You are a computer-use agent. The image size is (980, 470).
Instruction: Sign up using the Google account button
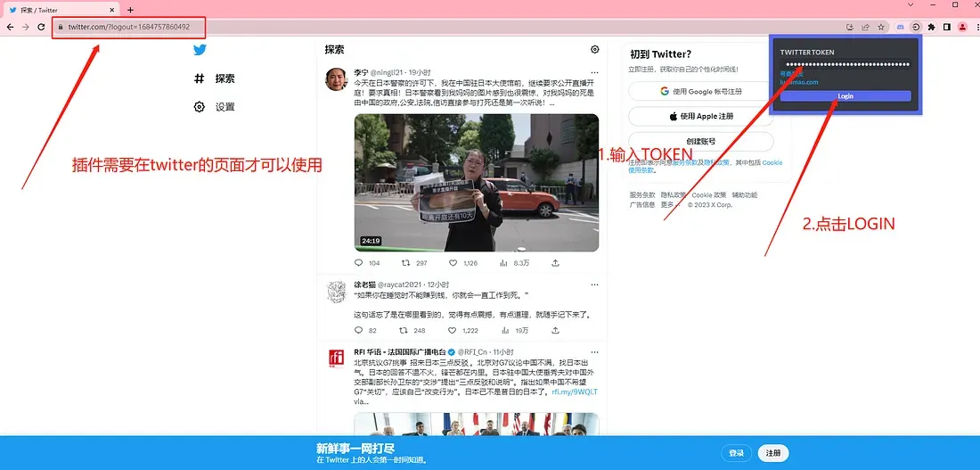(701, 91)
